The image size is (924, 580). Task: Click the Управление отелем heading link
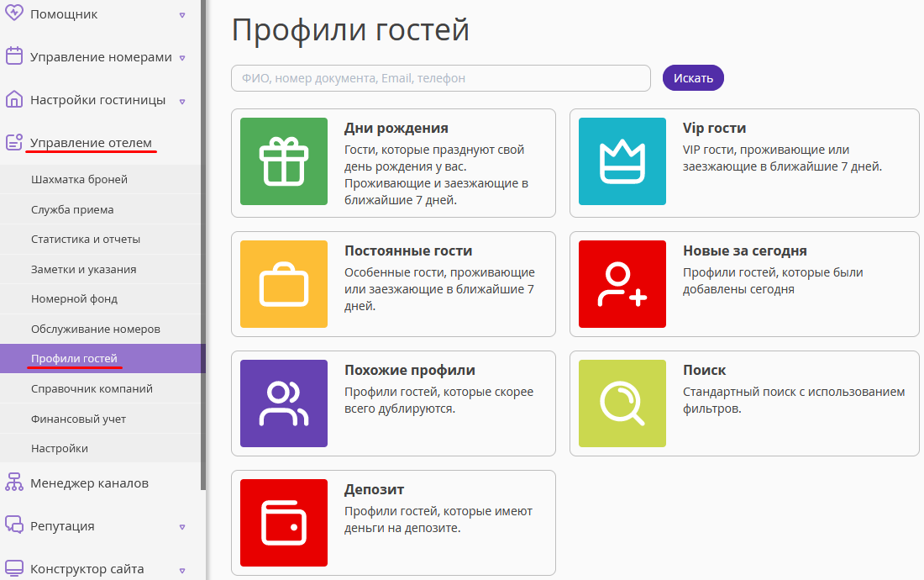tap(91, 143)
